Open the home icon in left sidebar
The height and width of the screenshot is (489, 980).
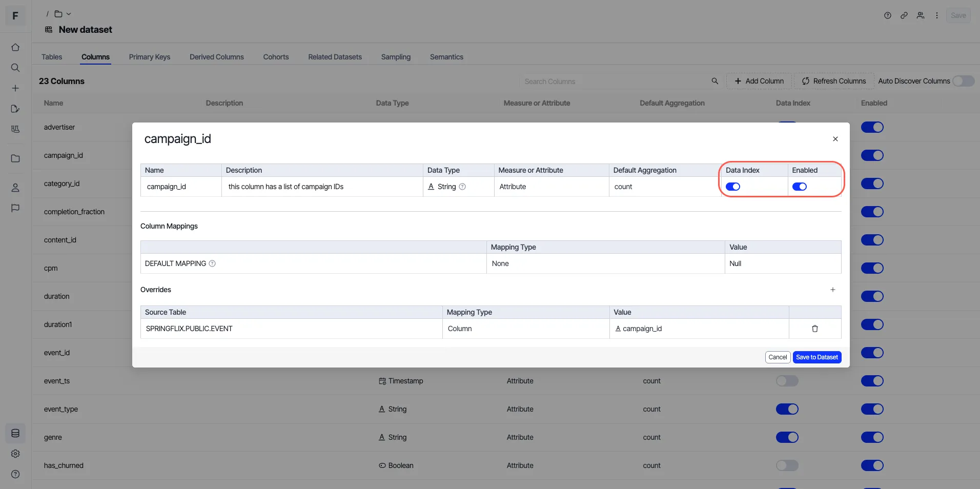point(15,47)
